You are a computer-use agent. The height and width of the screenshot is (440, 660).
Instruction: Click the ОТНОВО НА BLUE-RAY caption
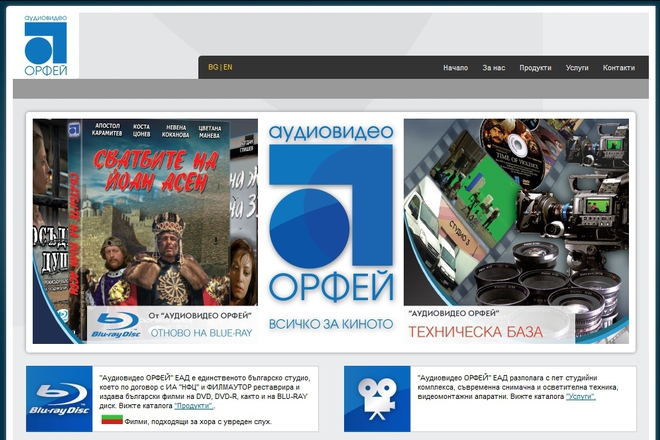201,333
